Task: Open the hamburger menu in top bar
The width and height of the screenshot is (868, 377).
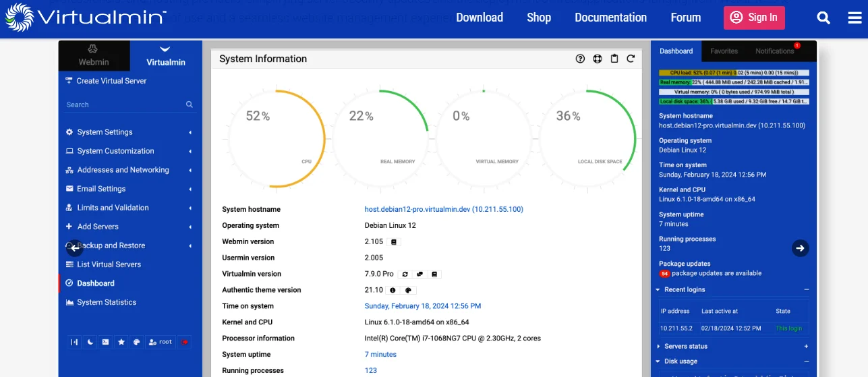Action: pyautogui.click(x=855, y=18)
